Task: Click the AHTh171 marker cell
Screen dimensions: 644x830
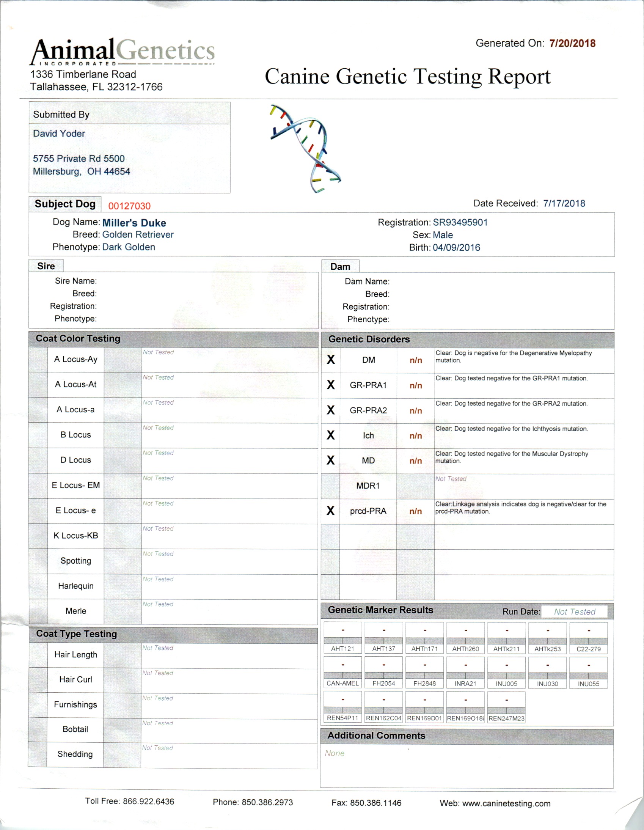Action: pyautogui.click(x=425, y=637)
